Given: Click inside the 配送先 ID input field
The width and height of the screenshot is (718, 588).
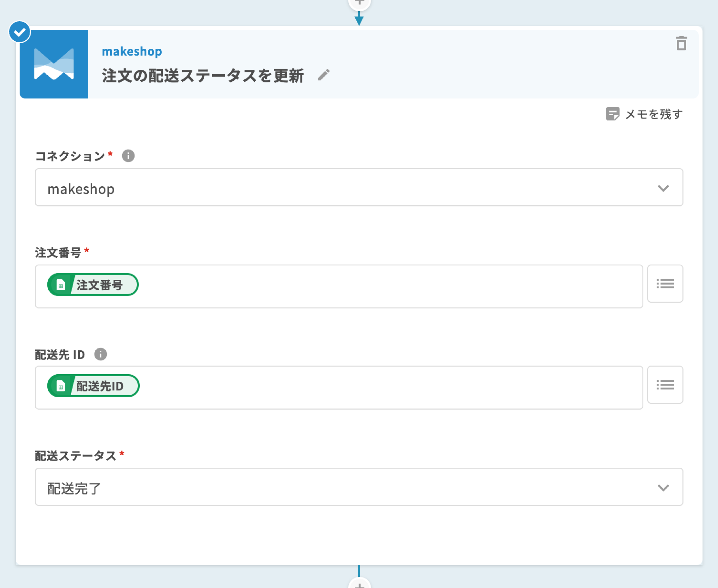Looking at the screenshot, I should tap(372, 387).
